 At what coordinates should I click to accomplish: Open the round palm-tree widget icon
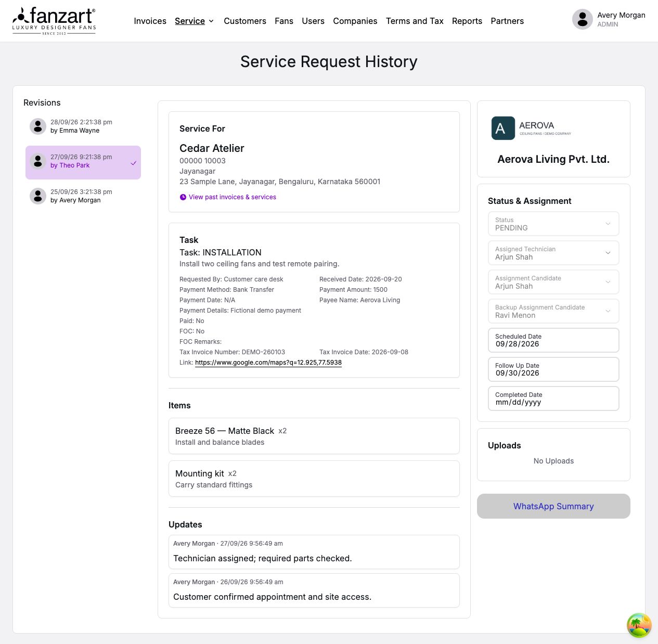pyautogui.click(x=639, y=625)
